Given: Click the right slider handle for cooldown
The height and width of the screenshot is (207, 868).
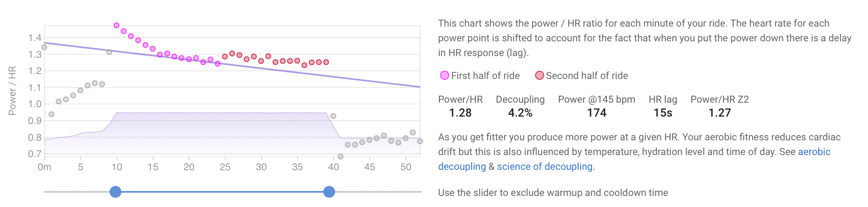Looking at the screenshot, I should 329,191.
